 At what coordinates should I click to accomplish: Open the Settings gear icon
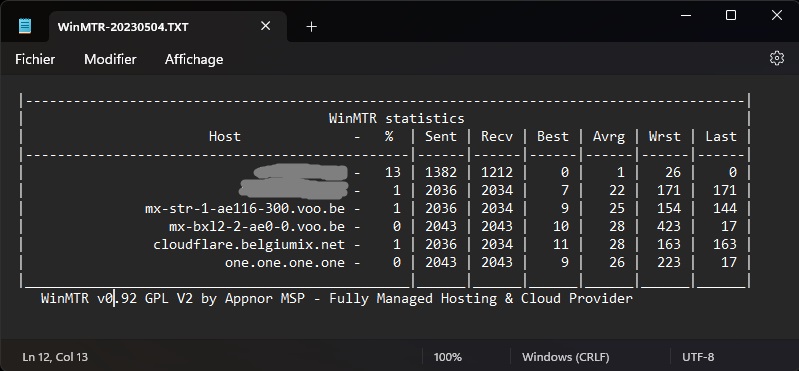(x=777, y=59)
